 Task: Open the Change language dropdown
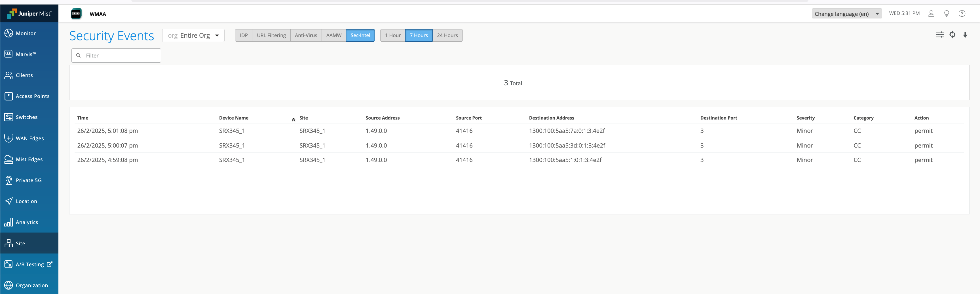point(846,14)
